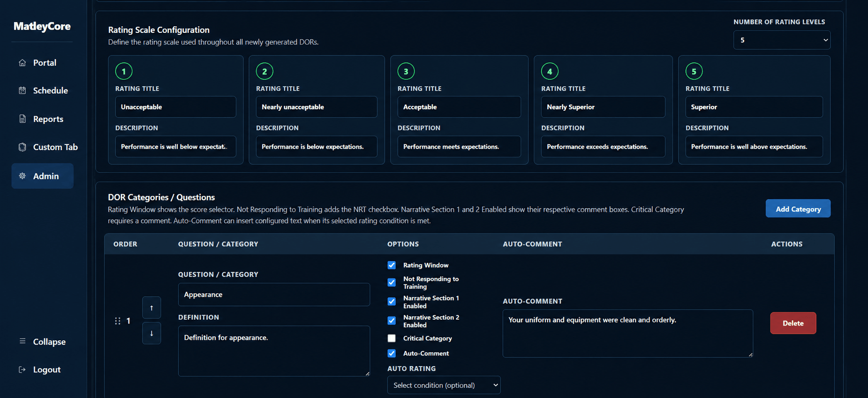Open the Auto Rating condition dropdown
The height and width of the screenshot is (398, 868).
(x=444, y=385)
